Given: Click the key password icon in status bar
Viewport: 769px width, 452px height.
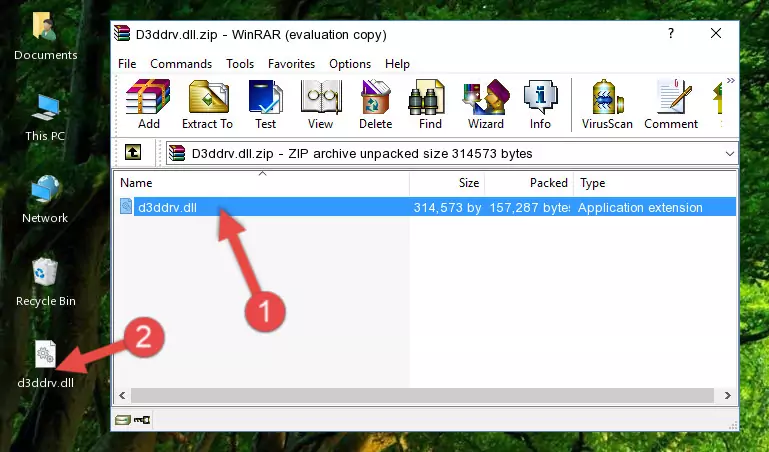Looking at the screenshot, I should [x=142, y=420].
